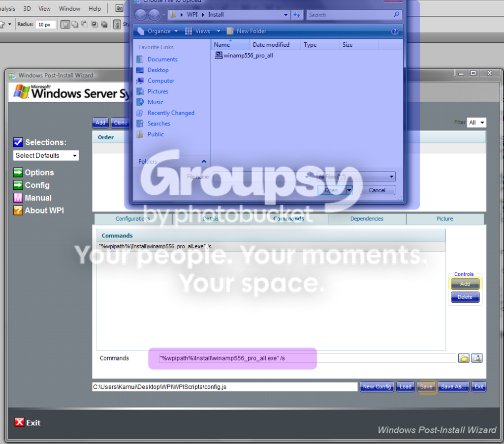This screenshot has height=444, width=504.
Task: Toggle the Selections checkbox
Action: point(18,142)
